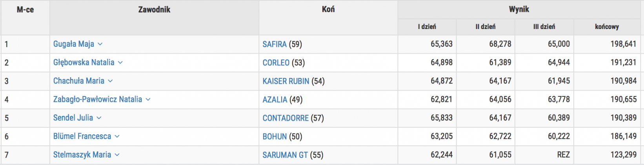Viewport: 644px width, 165px height.
Task: Open rider link Gugała Maja
Action: click(x=74, y=44)
